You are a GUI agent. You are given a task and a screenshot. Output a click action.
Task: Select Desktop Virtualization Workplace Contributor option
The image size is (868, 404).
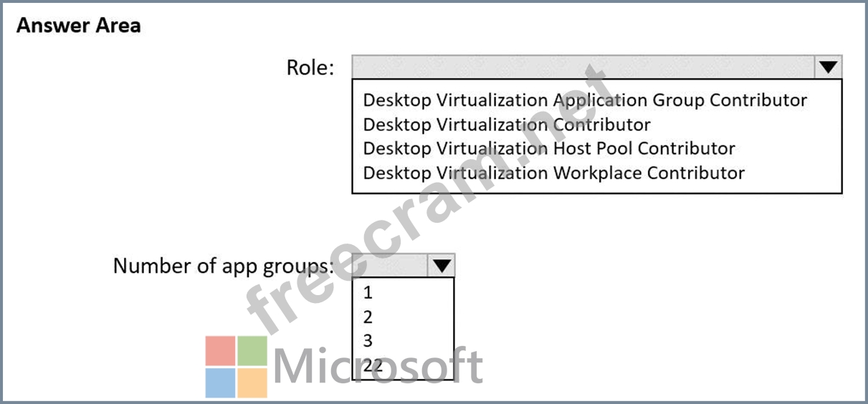553,173
